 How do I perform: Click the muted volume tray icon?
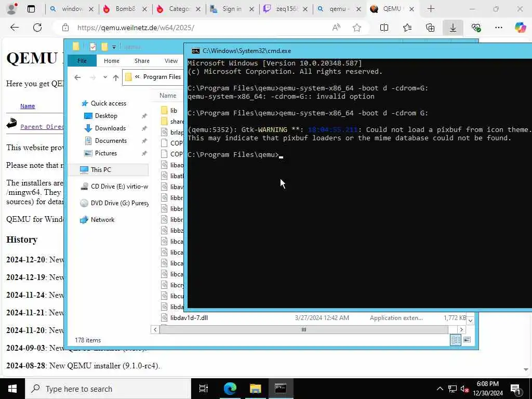(464, 389)
